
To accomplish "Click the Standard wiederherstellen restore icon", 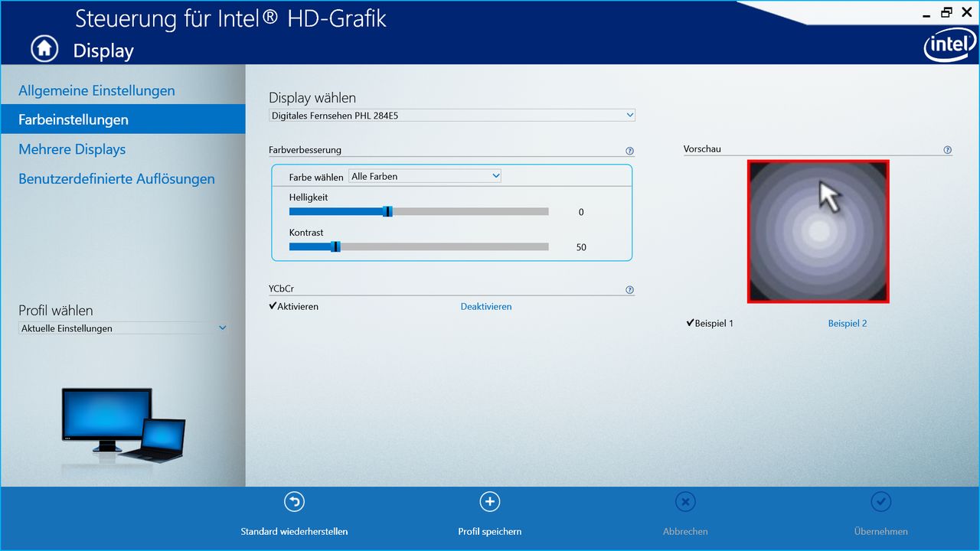I will pos(294,502).
